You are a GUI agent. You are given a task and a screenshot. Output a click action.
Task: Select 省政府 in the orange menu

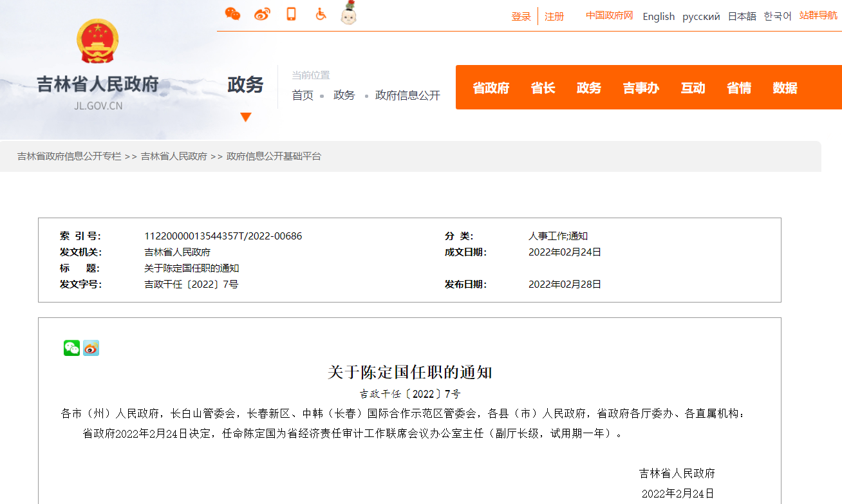[491, 88]
